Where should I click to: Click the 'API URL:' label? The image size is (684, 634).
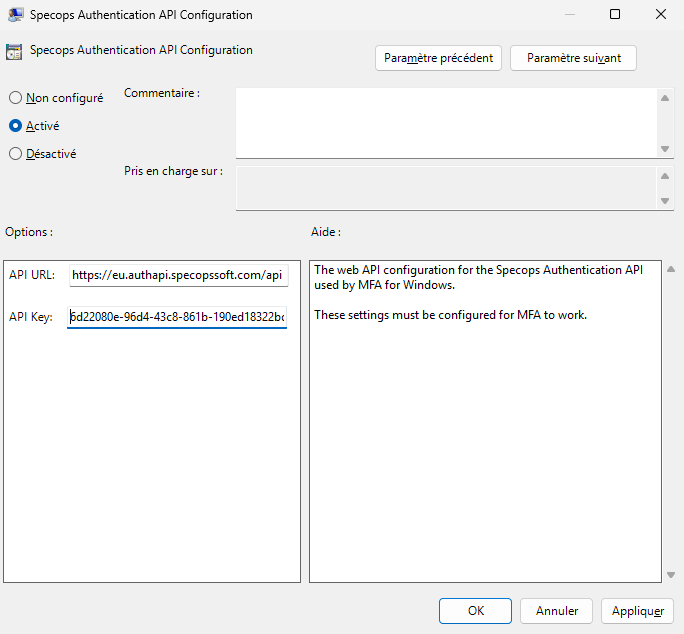point(32,275)
